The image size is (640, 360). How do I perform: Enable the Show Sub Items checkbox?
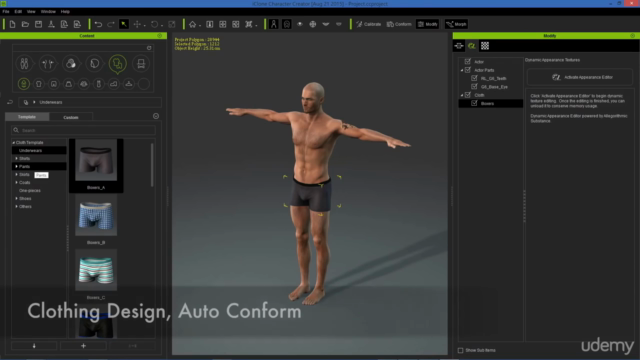(460, 350)
